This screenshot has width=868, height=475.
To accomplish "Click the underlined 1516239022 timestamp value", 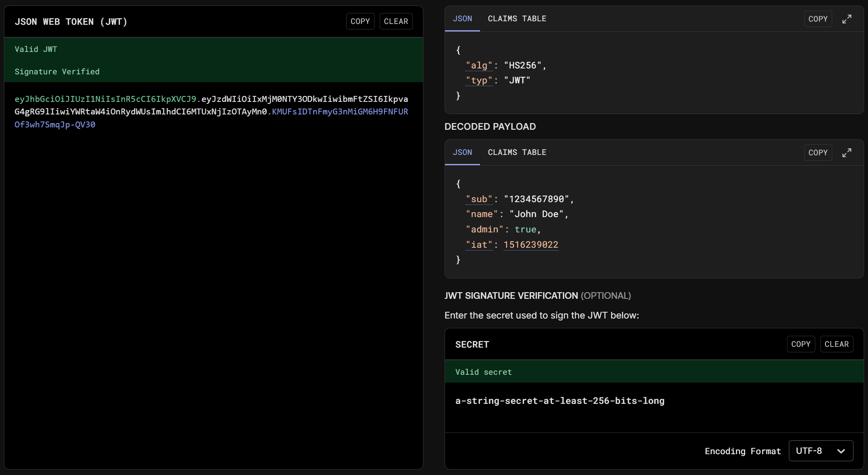I will pos(530,245).
